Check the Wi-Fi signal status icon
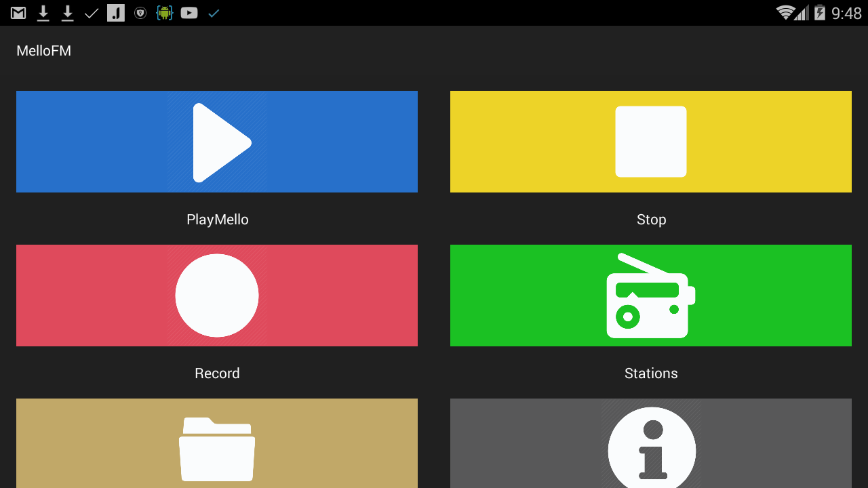Screen dimensions: 868x488 point(786,13)
